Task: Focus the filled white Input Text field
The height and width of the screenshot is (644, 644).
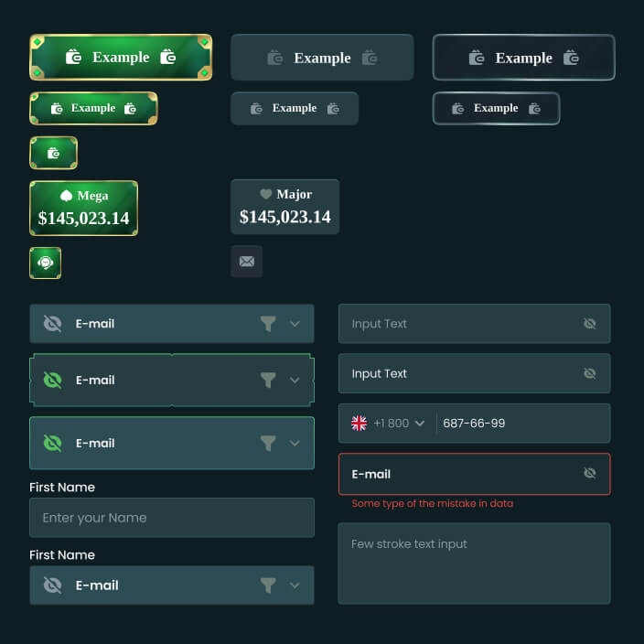Action: coord(474,373)
